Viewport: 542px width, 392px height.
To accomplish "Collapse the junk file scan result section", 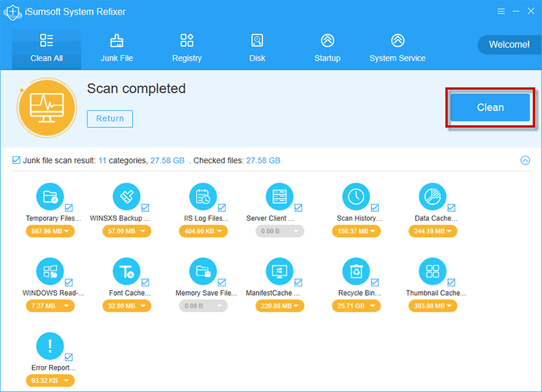I will point(525,160).
